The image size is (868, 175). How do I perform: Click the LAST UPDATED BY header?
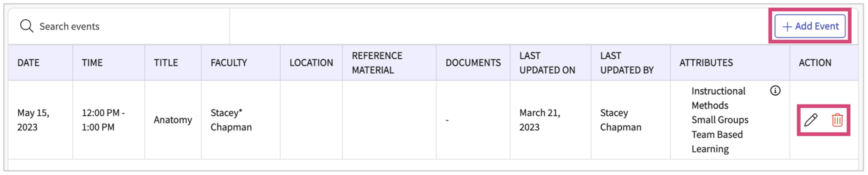[x=627, y=63]
